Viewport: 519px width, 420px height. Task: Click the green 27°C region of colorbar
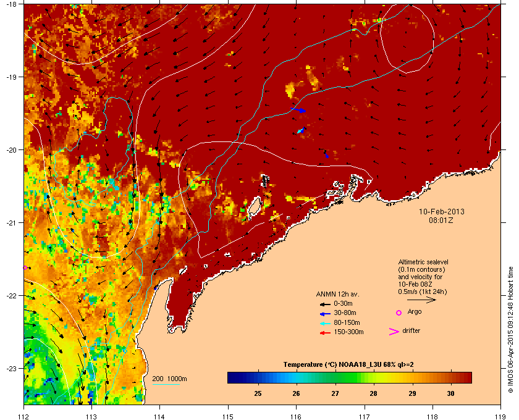click(335, 377)
